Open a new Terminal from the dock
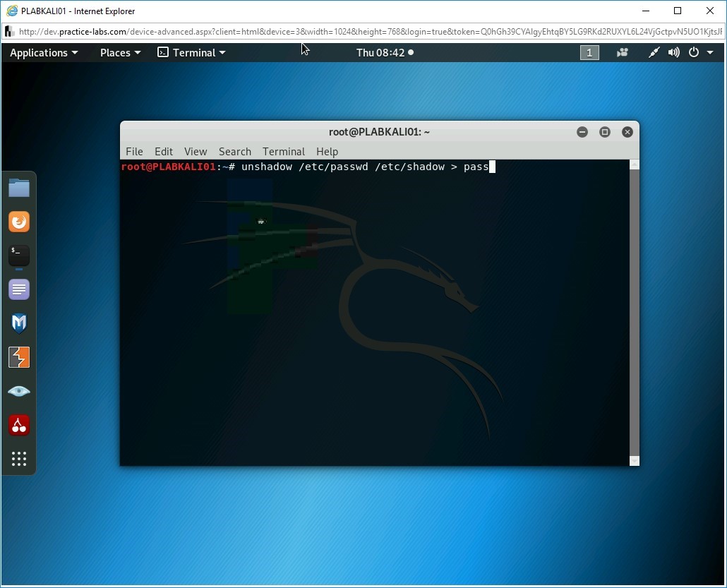 click(18, 256)
